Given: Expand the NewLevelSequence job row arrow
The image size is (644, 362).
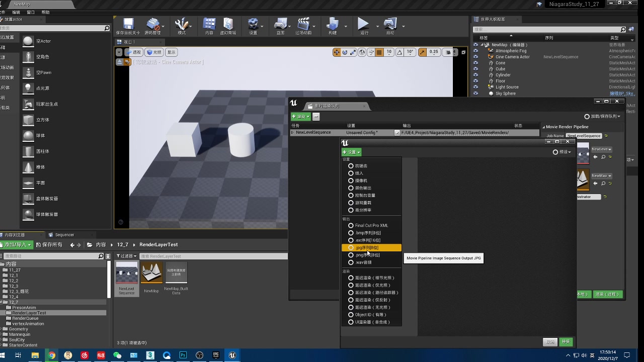Looking at the screenshot, I should [x=292, y=133].
